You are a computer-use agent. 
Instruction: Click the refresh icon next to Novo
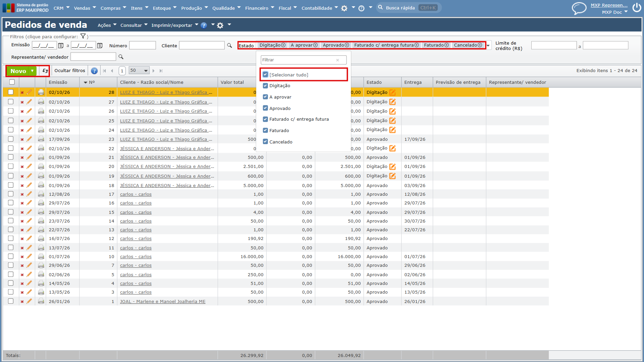(x=45, y=71)
